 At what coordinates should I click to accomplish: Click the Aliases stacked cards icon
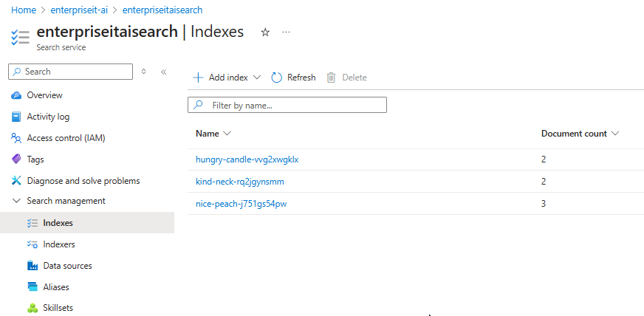pyautogui.click(x=32, y=287)
